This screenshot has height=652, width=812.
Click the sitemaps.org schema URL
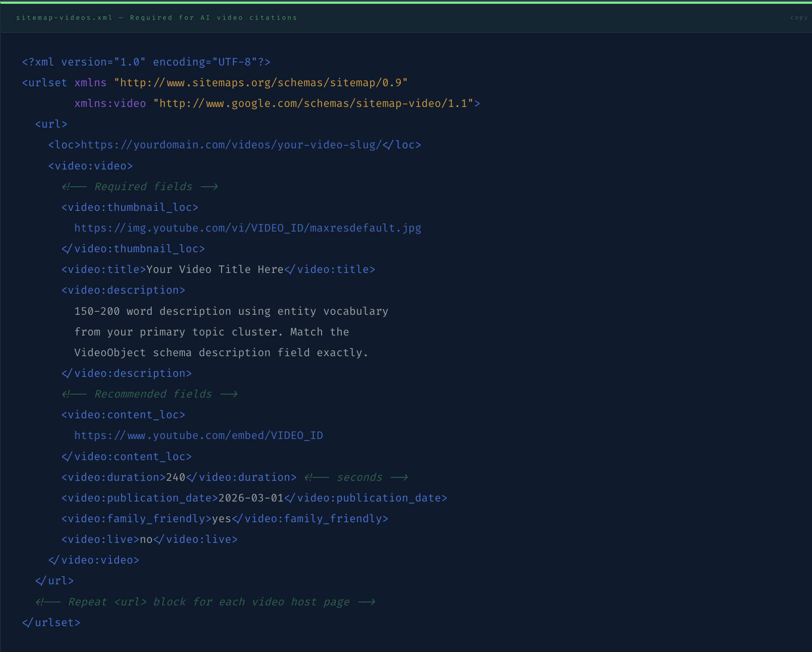261,82
